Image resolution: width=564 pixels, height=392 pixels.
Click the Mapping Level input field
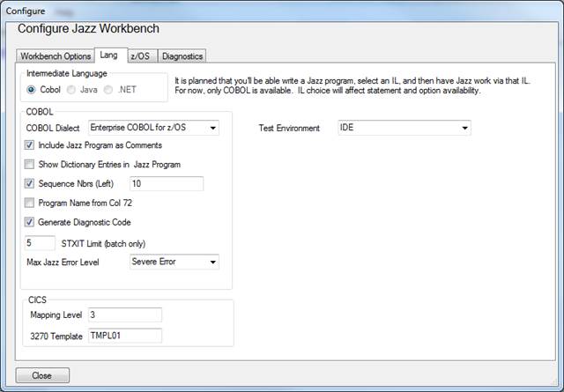[125, 315]
